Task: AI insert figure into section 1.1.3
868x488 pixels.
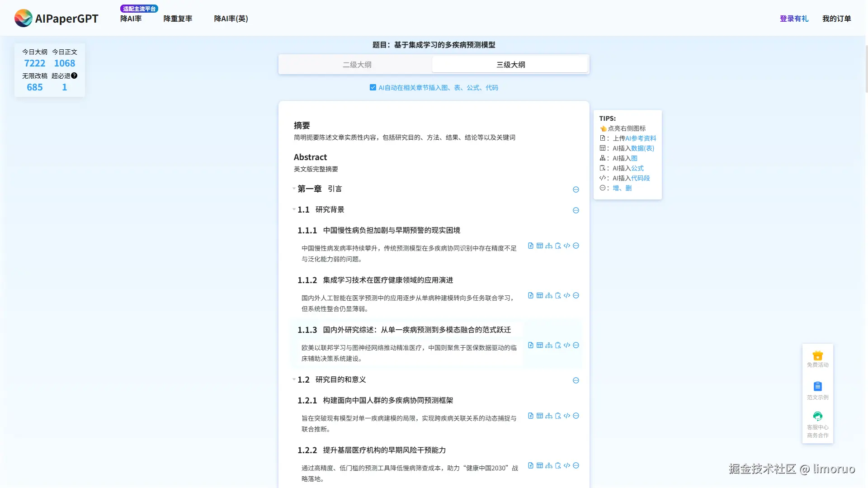Action: pos(549,345)
